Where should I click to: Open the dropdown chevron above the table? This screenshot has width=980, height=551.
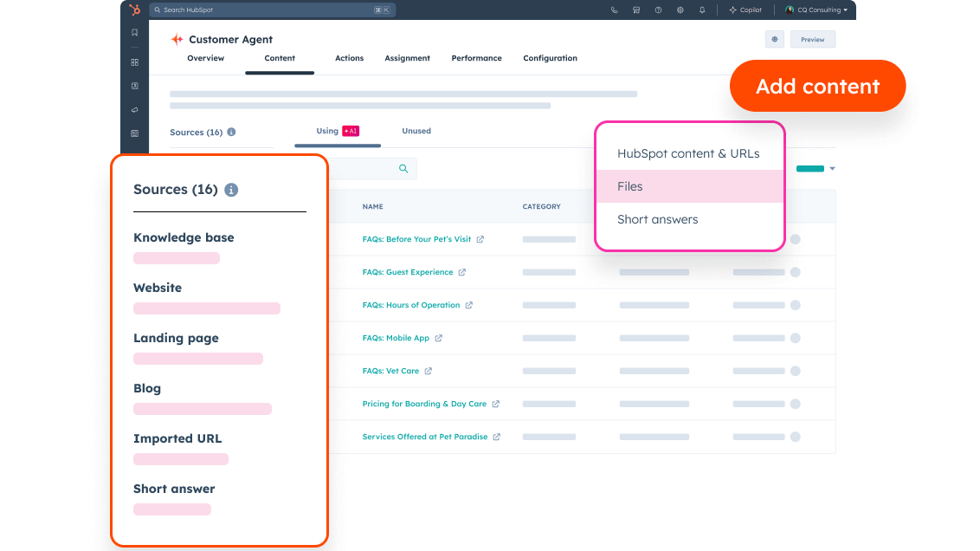click(832, 168)
